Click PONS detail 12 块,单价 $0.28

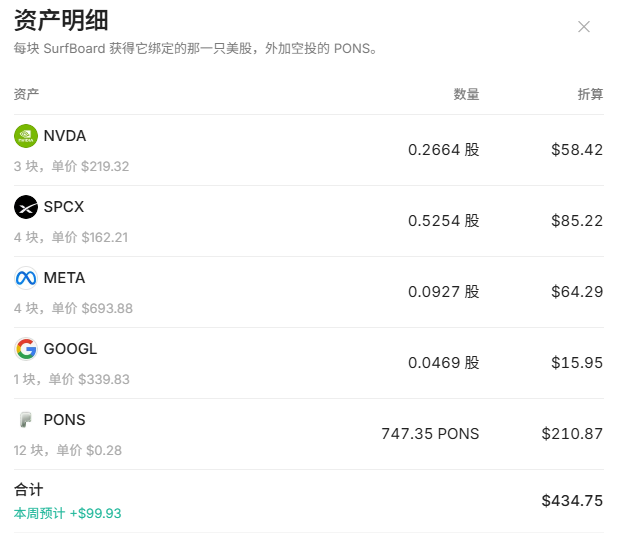click(68, 450)
